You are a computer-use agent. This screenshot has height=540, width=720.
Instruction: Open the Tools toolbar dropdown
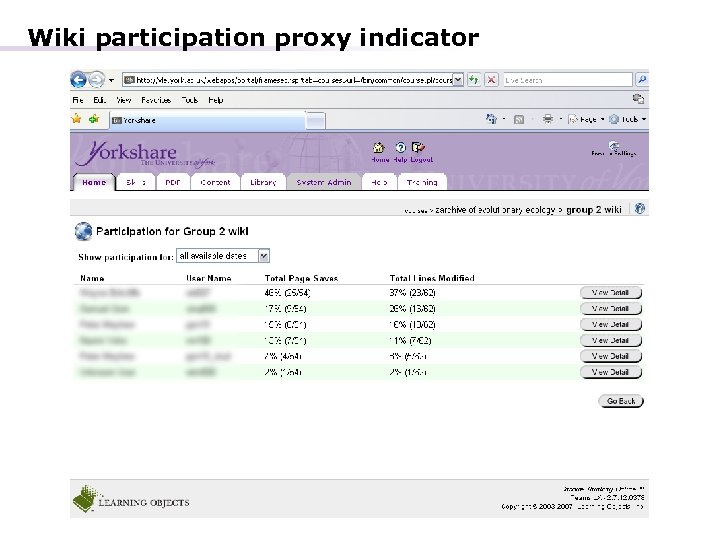point(628,119)
